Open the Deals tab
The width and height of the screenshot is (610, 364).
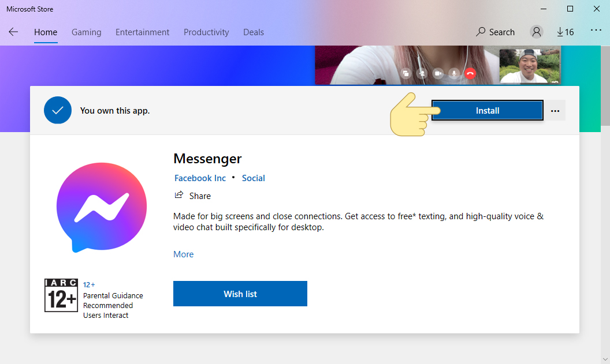point(254,32)
